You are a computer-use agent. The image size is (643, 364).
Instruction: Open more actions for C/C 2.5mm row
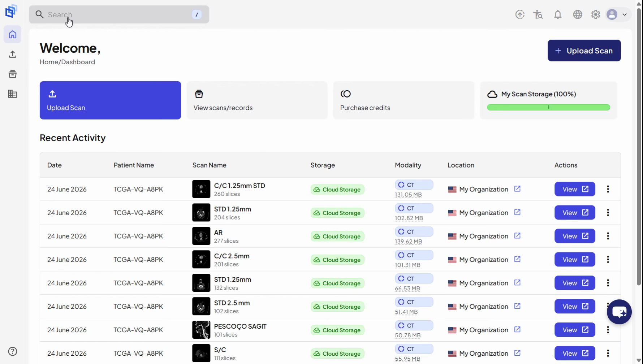pos(608,260)
